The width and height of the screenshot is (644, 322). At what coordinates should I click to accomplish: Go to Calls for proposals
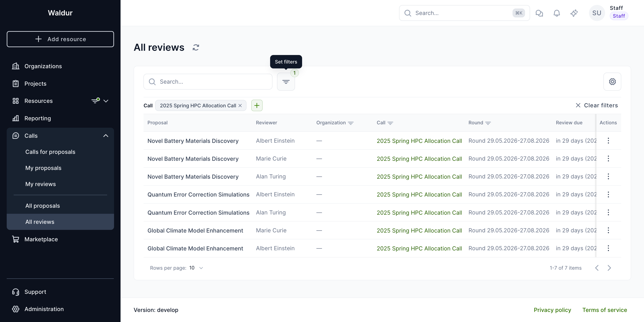60,152
